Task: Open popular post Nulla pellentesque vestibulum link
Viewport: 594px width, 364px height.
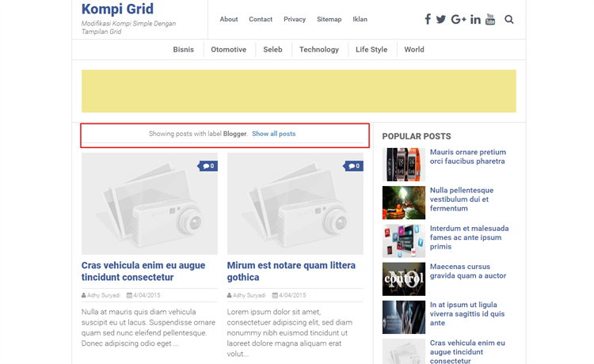Action: (462, 199)
